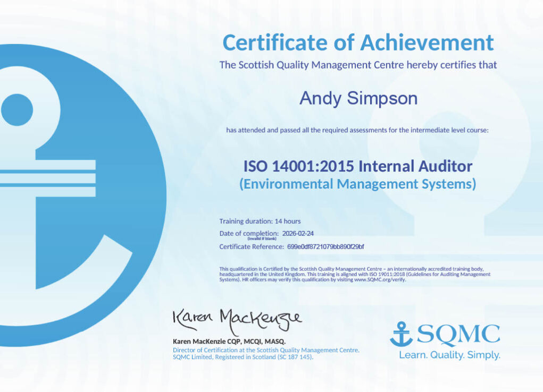Select the Training duration: 14 hours line
This screenshot has width=543, height=392.
click(x=260, y=221)
